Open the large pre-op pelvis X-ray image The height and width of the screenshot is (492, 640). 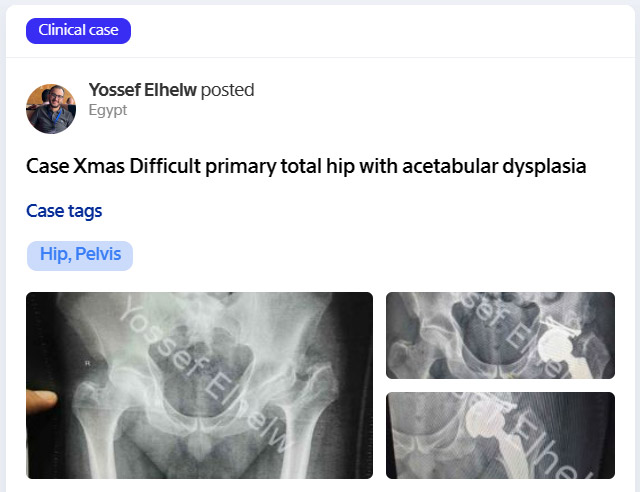pos(199,385)
